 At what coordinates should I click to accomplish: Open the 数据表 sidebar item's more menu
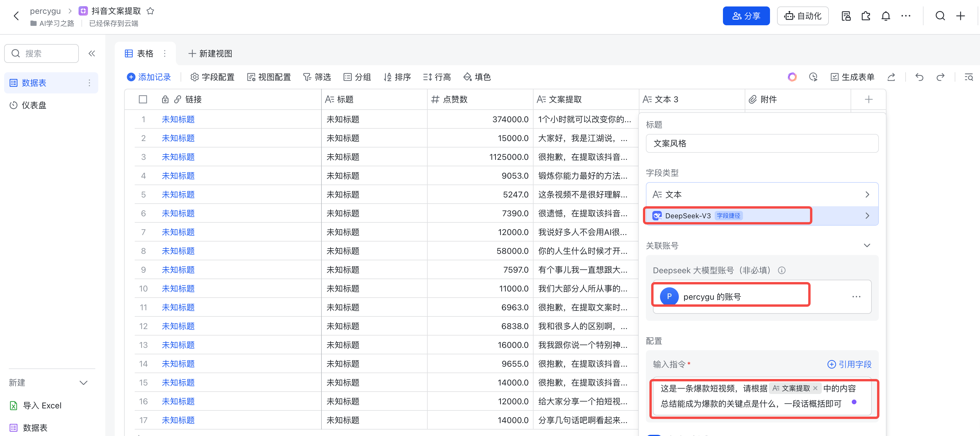pos(89,83)
